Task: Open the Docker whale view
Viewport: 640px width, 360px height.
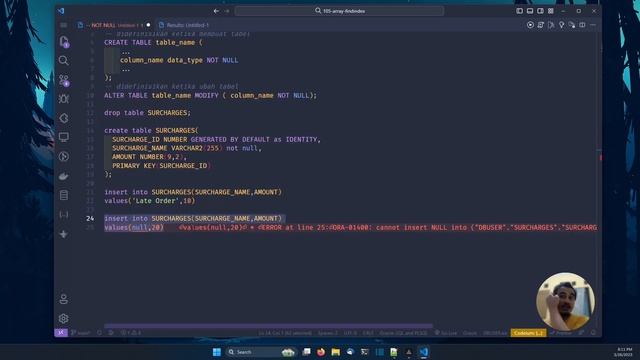Action: pos(64,176)
